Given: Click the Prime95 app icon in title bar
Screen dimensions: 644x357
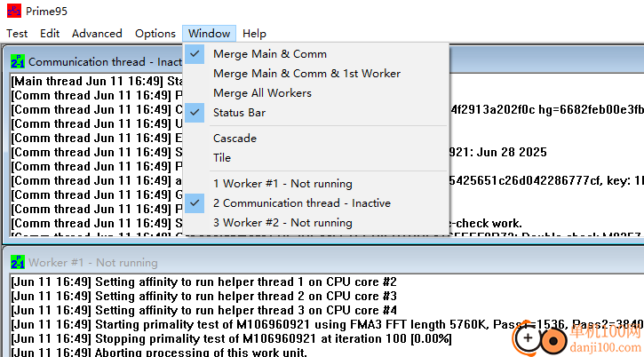Looking at the screenshot, I should tap(14, 11).
